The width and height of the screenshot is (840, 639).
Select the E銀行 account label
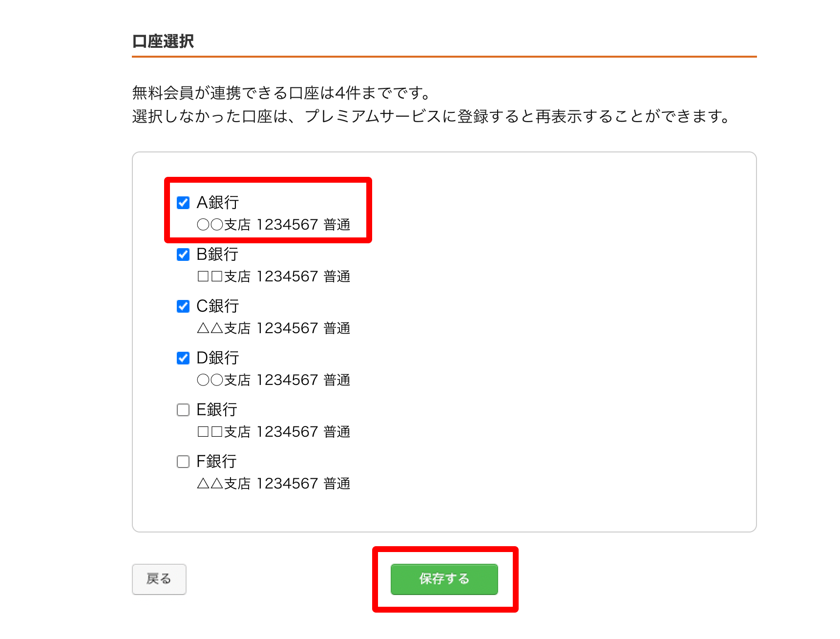coord(217,409)
